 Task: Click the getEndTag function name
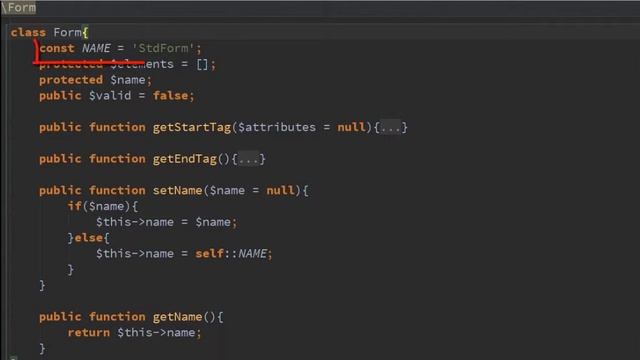pyautogui.click(x=184, y=159)
